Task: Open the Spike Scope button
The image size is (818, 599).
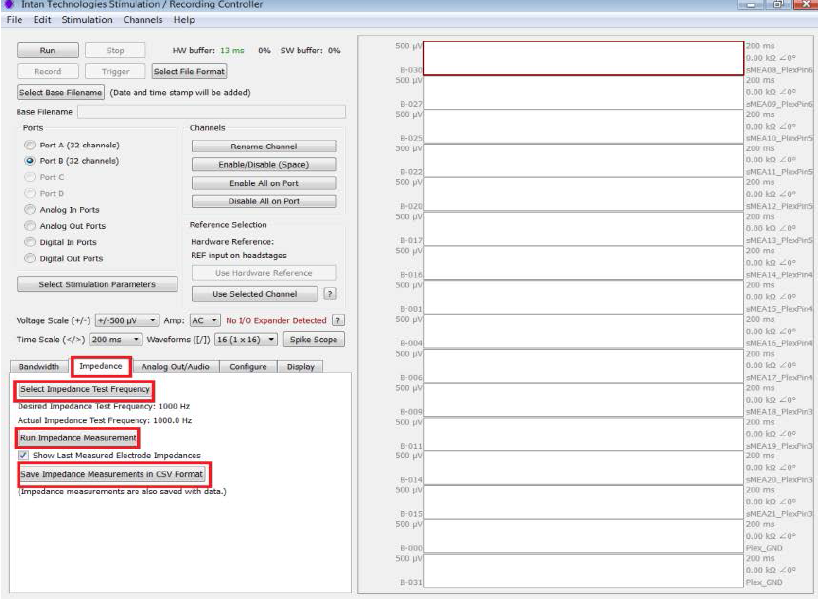Action: [314, 340]
